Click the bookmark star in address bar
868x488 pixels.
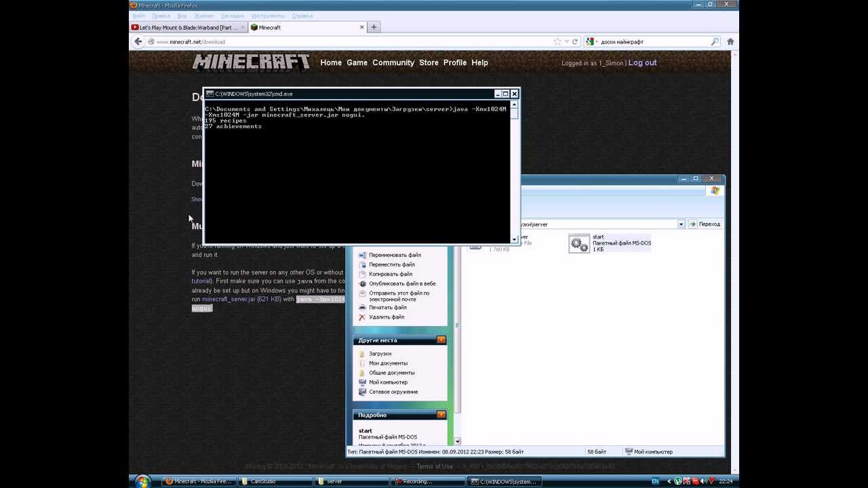[557, 41]
